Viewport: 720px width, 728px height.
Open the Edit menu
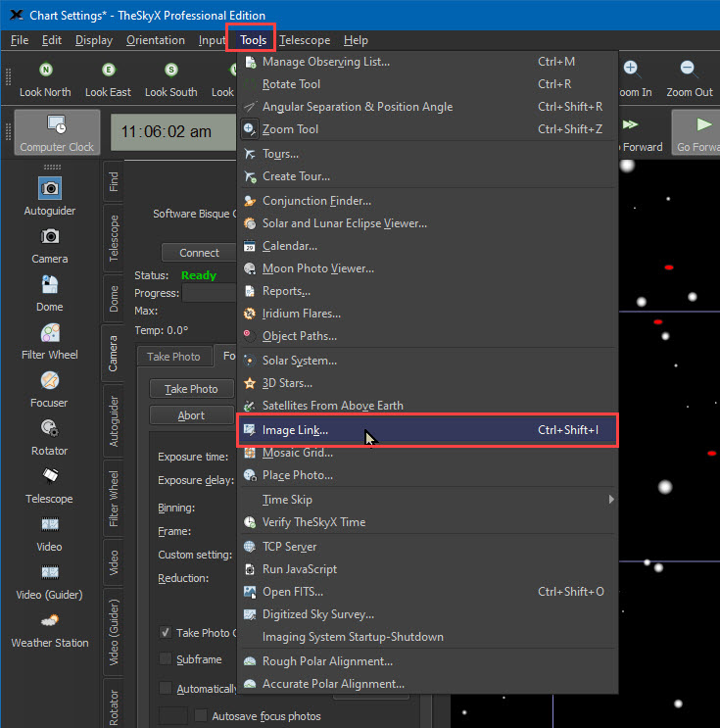52,40
